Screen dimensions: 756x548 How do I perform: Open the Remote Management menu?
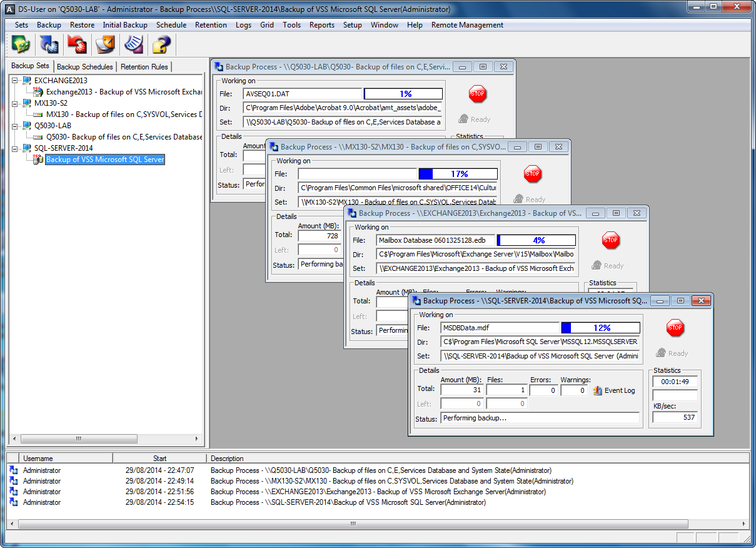(x=467, y=25)
